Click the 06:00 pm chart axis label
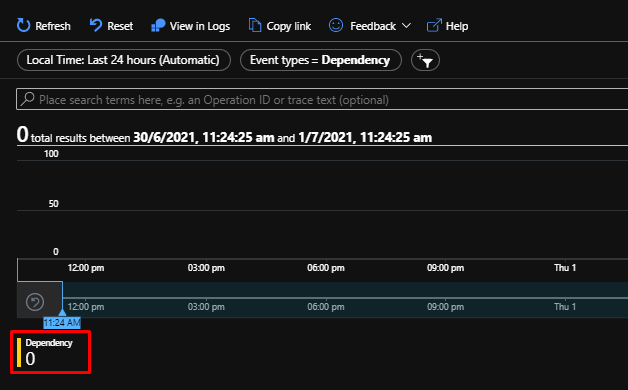The height and width of the screenshot is (390, 628). (326, 268)
